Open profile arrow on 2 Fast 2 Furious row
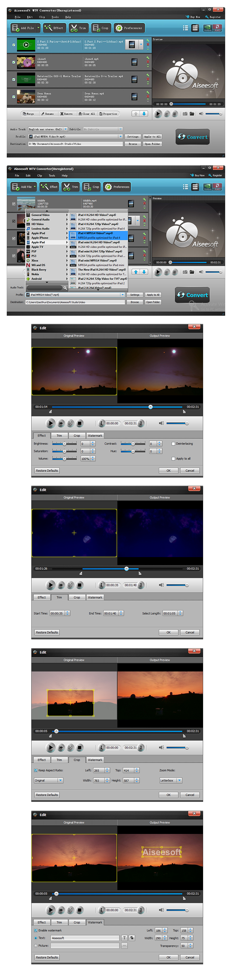The image size is (233, 980). pyautogui.click(x=141, y=45)
